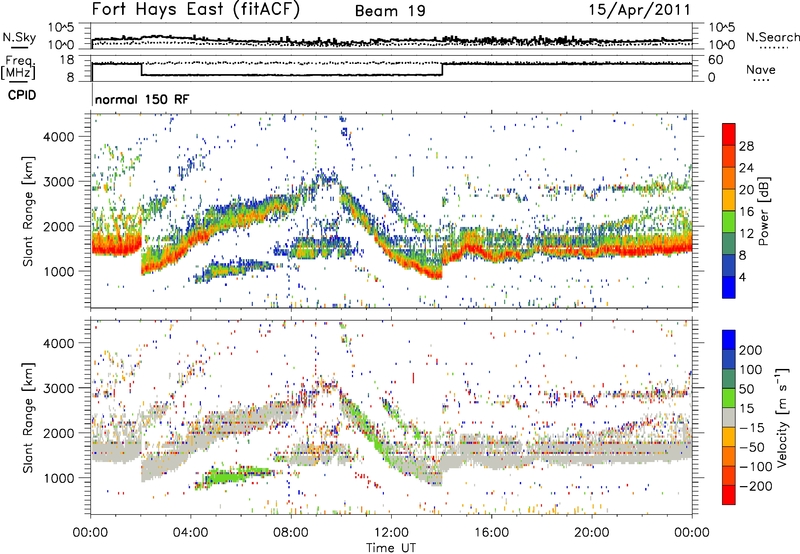The width and height of the screenshot is (800, 554).
Task: Click the 'Time UT' axis title
Action: click(391, 548)
